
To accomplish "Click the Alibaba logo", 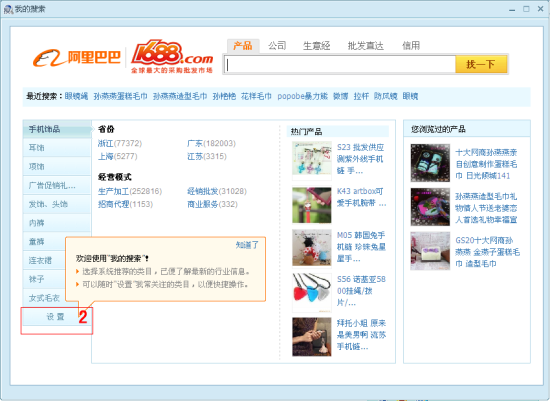I will 76,58.
